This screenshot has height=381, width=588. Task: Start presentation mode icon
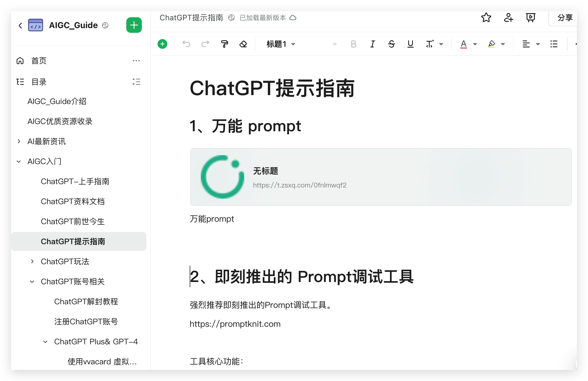point(531,18)
